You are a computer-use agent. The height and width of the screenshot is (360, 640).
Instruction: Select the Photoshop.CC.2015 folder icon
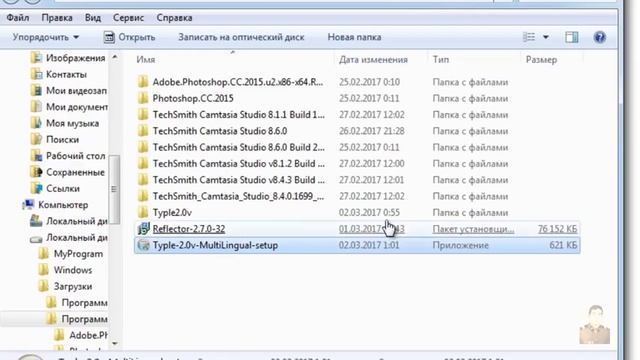click(143, 98)
